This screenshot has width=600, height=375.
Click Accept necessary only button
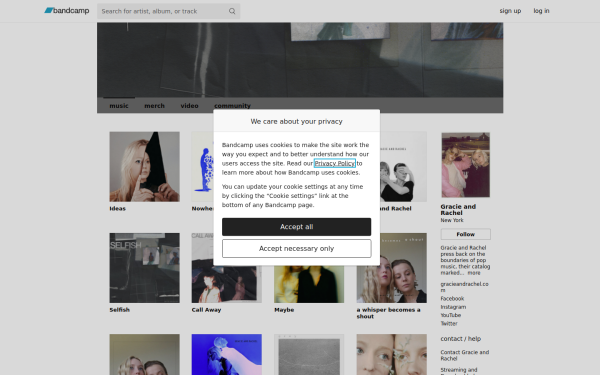click(297, 249)
